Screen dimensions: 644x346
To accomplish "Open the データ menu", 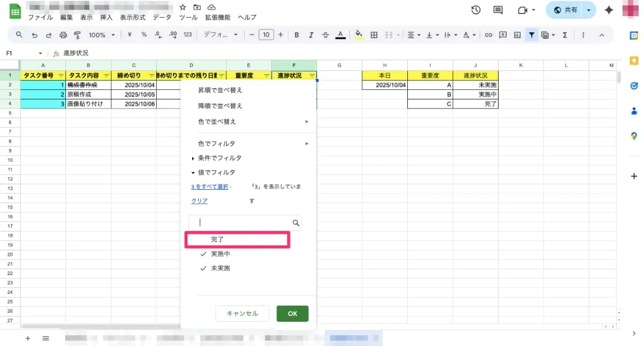I will point(162,17).
